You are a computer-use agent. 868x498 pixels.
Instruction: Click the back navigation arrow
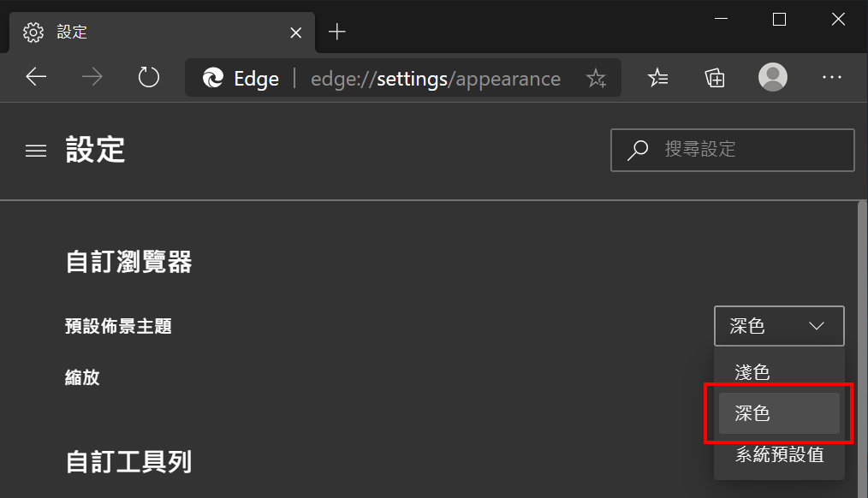pyautogui.click(x=36, y=77)
